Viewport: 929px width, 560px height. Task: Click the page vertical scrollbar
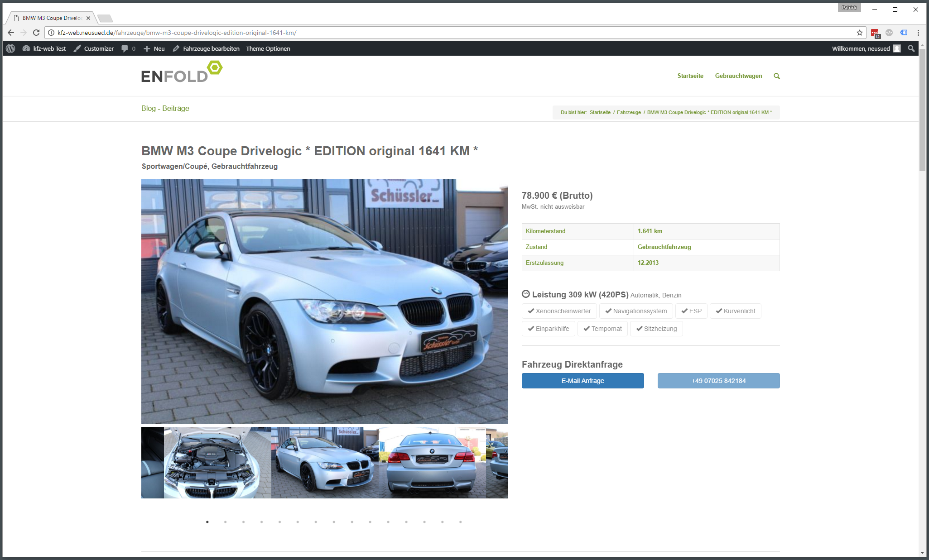[x=922, y=110]
